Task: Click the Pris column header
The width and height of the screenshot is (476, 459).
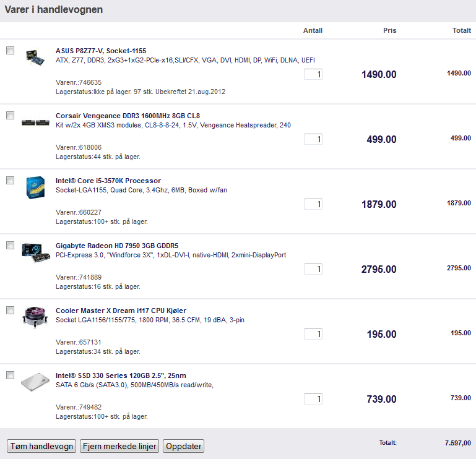Action: pyautogui.click(x=390, y=30)
